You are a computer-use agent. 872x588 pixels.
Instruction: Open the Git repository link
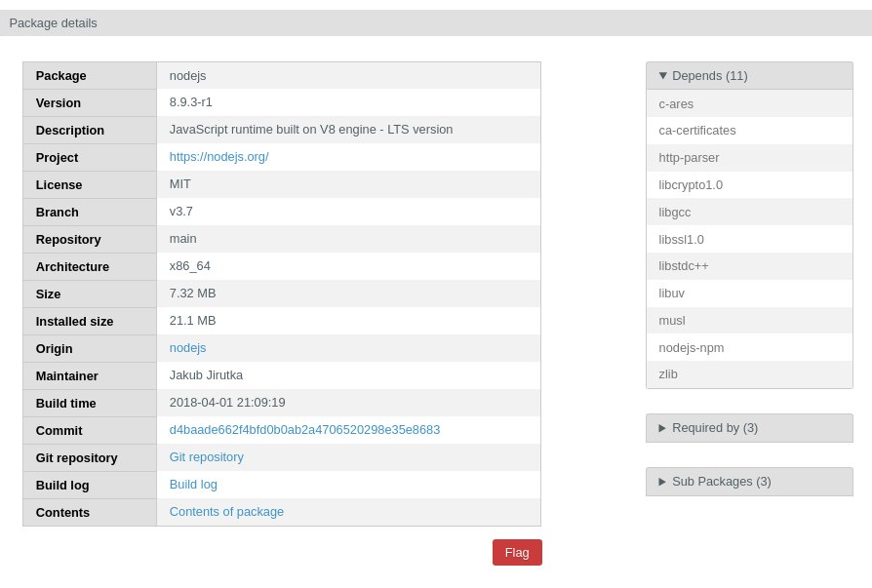[x=206, y=457]
